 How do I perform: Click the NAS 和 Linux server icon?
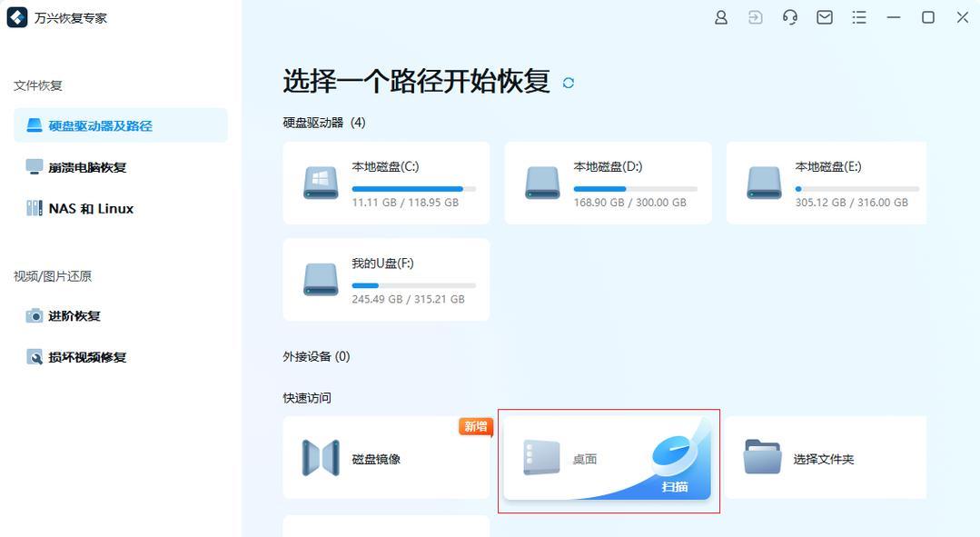point(35,208)
